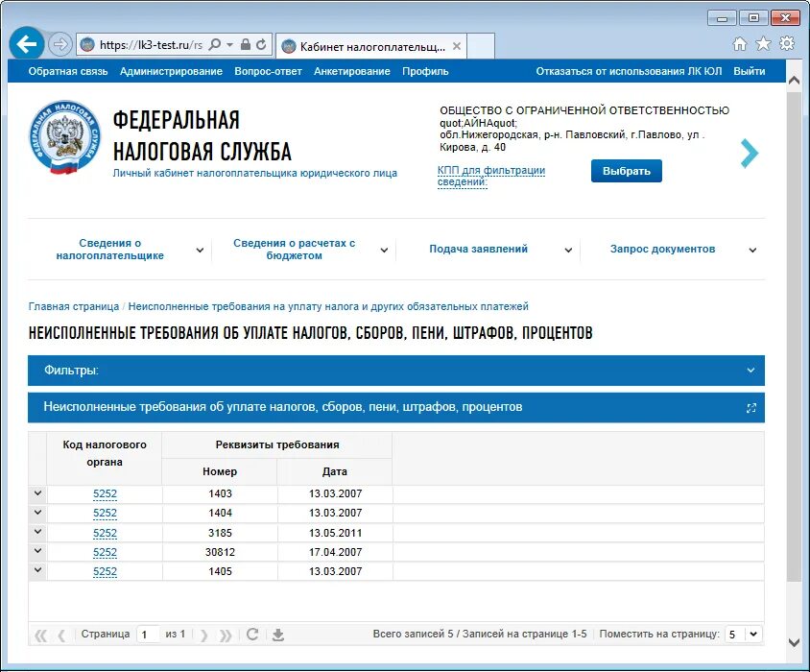Open Анкетирование menu item
The height and width of the screenshot is (672, 810).
point(352,71)
